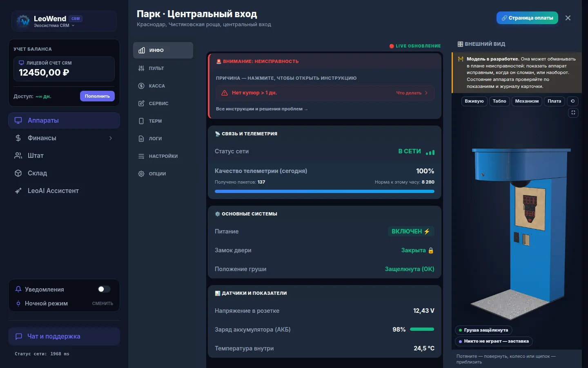Click the link icon in Страница оплаты
Viewport: 588px width, 368px height.
[x=505, y=18]
